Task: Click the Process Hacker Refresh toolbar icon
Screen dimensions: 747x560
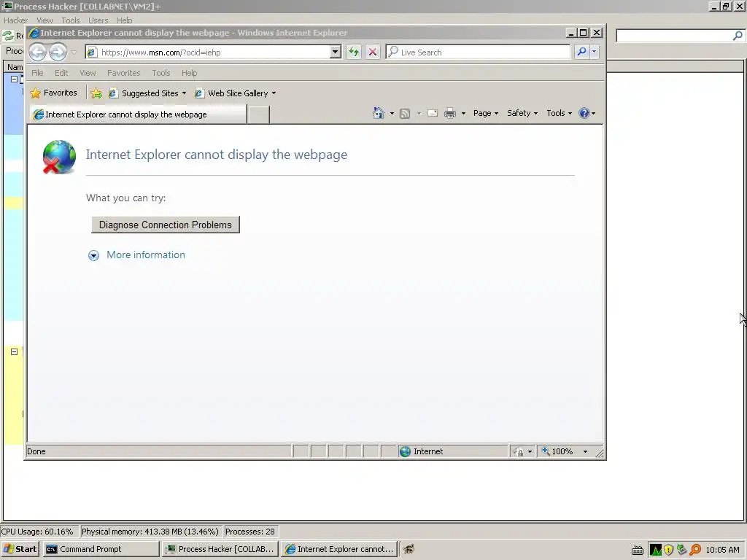Action: pos(8,36)
